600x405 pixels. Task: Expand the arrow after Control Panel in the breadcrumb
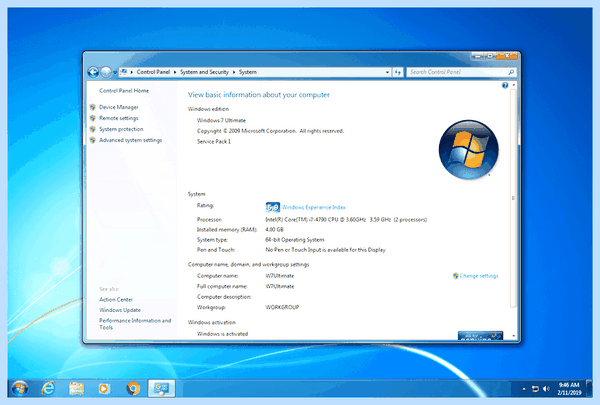(175, 72)
